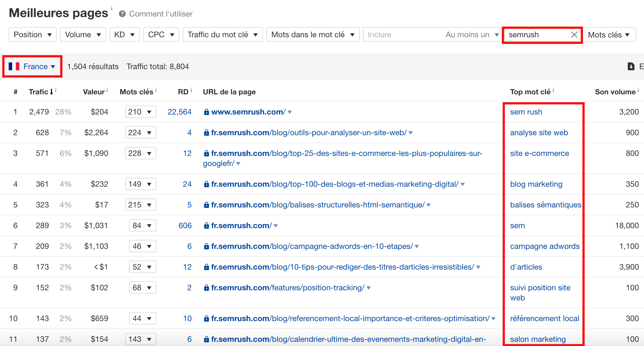Click the export download icon
The image size is (644, 346).
(631, 66)
